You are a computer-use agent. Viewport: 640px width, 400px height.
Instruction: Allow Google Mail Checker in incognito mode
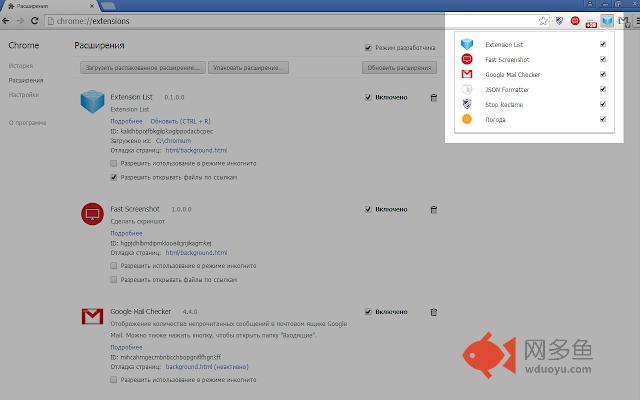113,380
